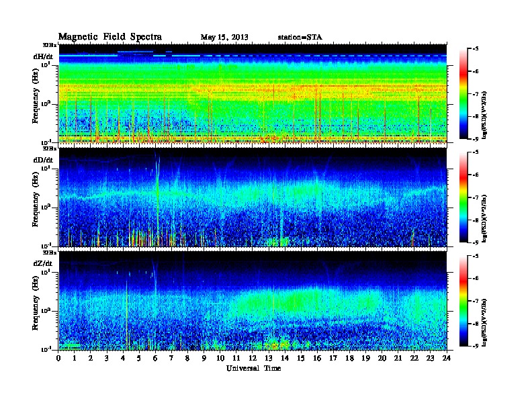Select the dZ/dt panel label
Image resolution: width=532 pixels, height=411 pixels.
[43, 263]
